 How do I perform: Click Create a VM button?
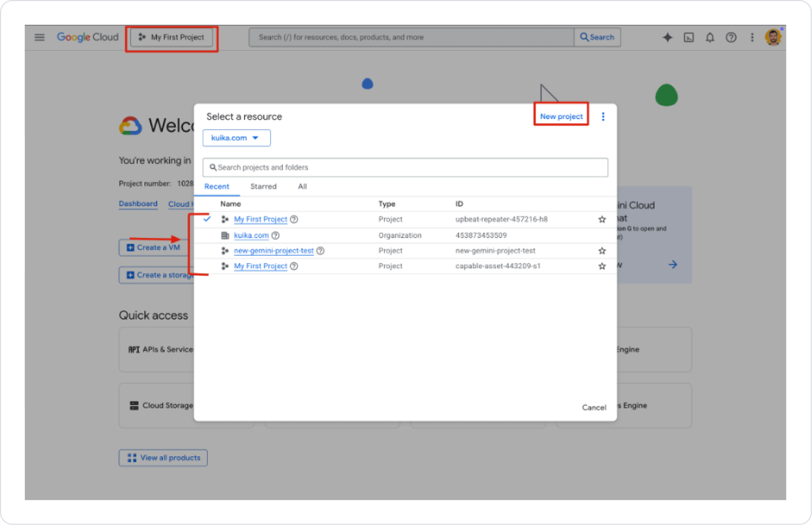154,248
